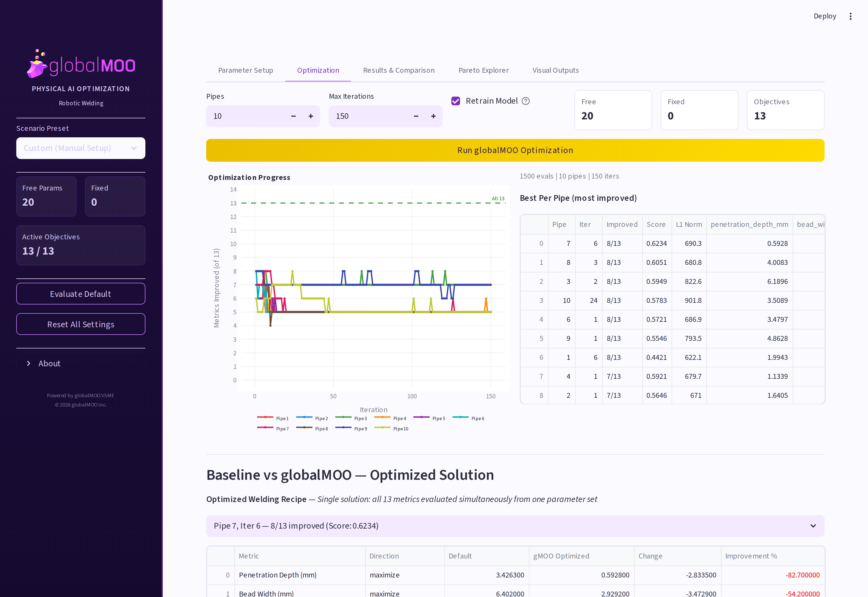Sort table by L1 Norm column header

point(689,224)
